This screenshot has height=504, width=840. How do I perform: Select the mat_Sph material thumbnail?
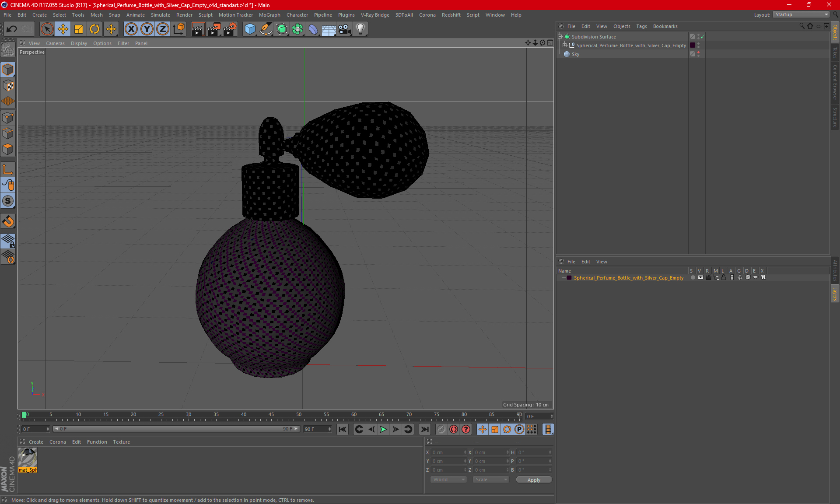click(28, 458)
